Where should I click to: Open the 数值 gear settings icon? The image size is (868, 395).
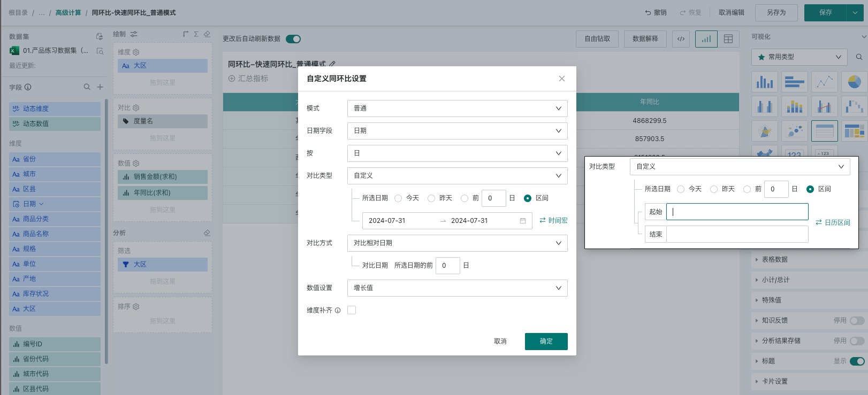(136, 164)
